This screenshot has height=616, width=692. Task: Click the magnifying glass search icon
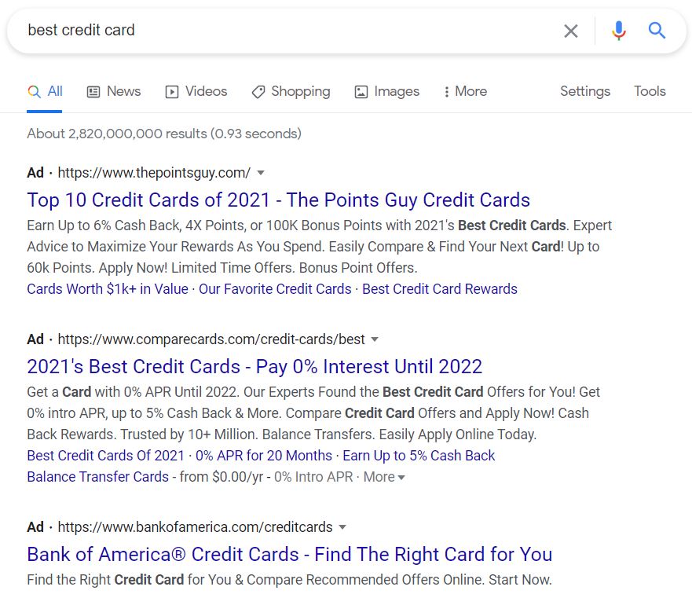coord(657,31)
